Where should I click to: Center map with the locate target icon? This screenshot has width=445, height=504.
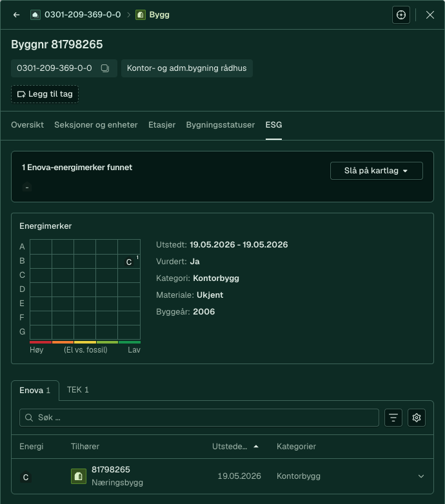401,15
